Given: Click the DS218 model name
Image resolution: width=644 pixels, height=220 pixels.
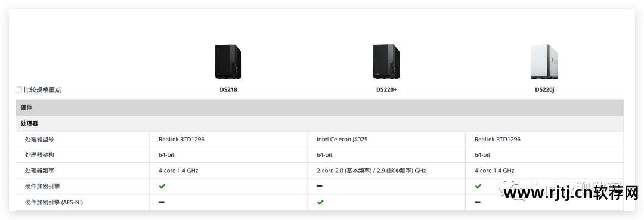Looking at the screenshot, I should coord(228,90).
